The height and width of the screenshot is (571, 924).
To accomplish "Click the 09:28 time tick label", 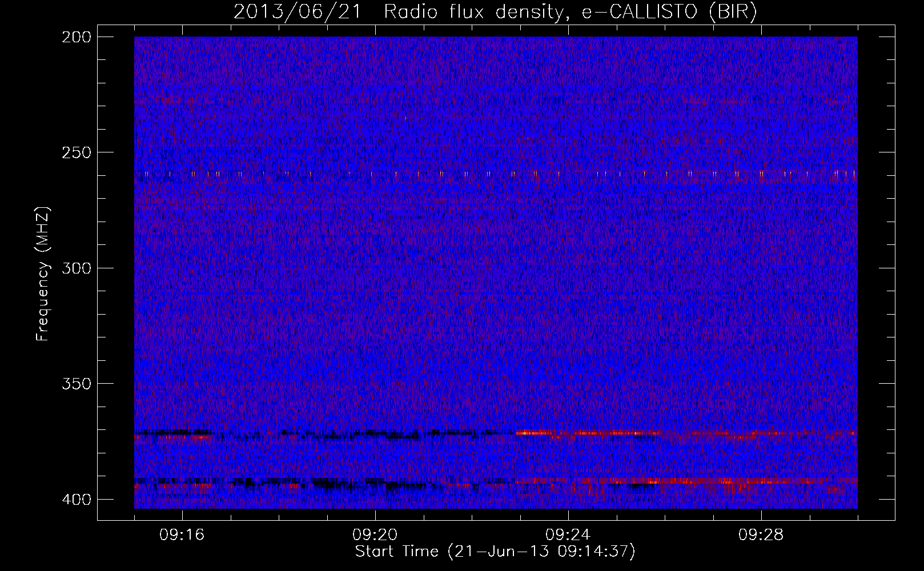I will point(761,535).
